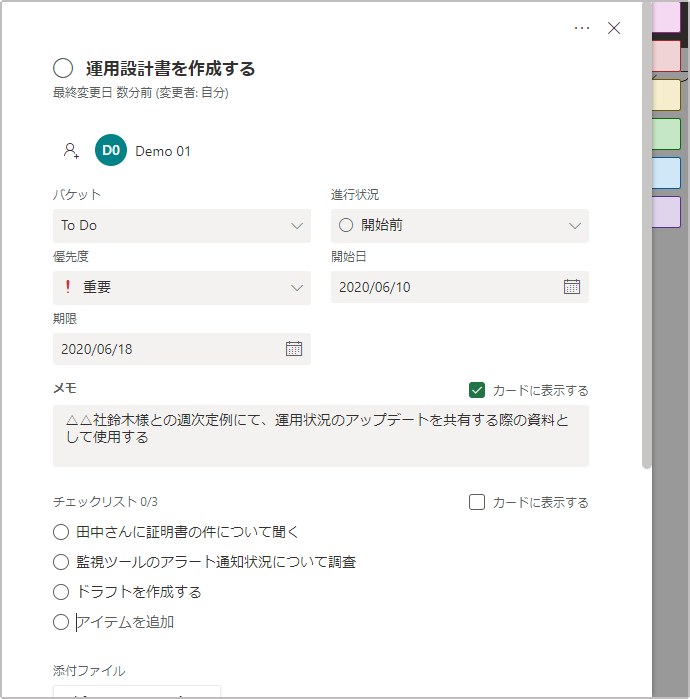Click the アイテムを追加 checklist field
The width and height of the screenshot is (690, 699).
click(125, 622)
